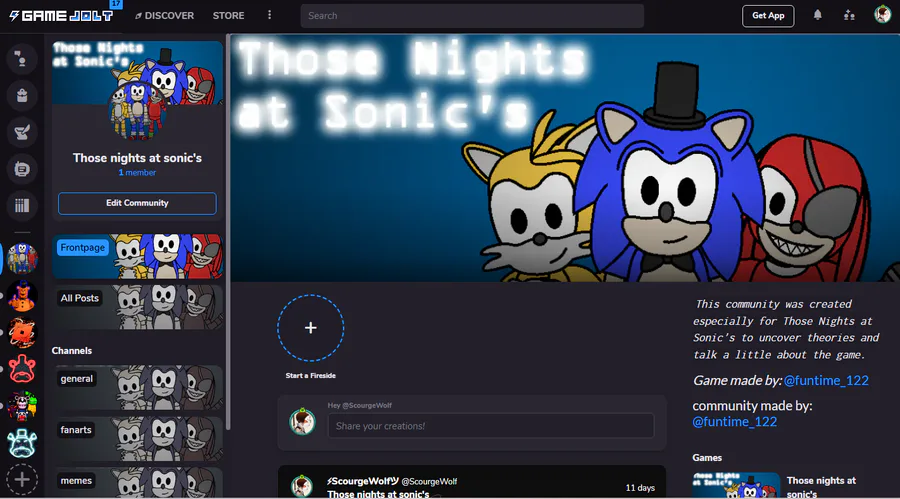This screenshot has width=900, height=499.
Task: Click the Game Jolt logo
Action: pos(61,16)
